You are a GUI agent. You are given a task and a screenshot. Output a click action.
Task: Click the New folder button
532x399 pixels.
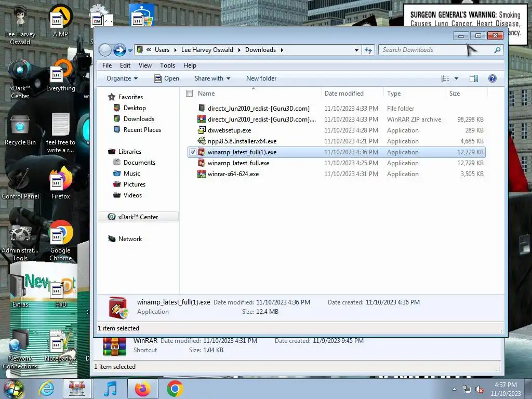point(261,78)
